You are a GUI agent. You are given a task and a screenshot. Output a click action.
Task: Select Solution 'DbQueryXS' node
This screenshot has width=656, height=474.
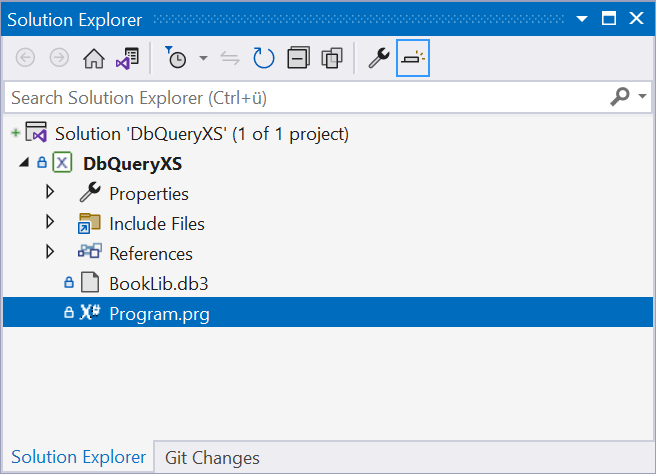202,134
